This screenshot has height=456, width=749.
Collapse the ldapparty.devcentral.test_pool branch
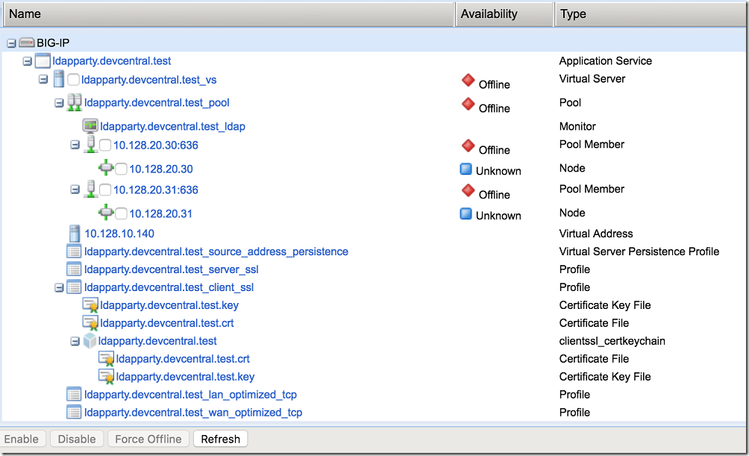pyautogui.click(x=59, y=102)
